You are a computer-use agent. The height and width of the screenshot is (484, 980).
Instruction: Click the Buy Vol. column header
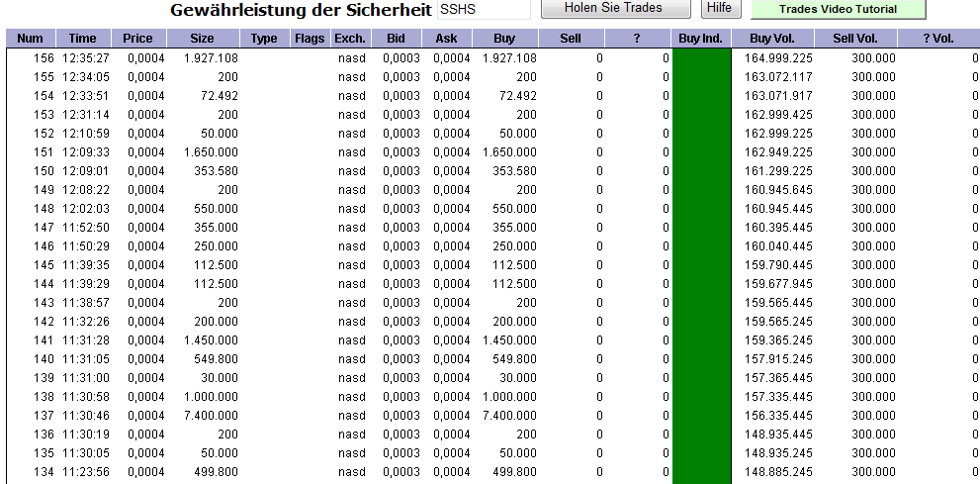click(772, 39)
